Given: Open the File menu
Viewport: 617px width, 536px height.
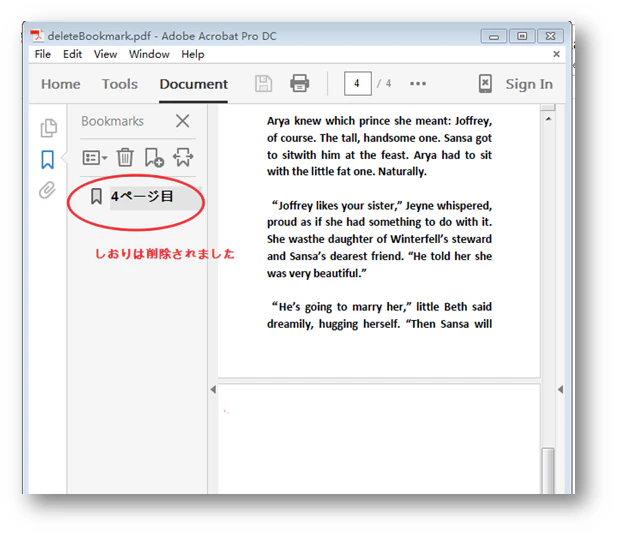Looking at the screenshot, I should tap(42, 54).
